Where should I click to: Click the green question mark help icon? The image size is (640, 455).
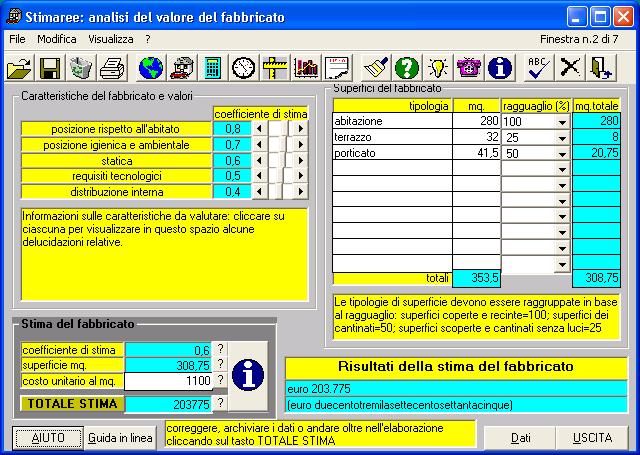(x=405, y=68)
